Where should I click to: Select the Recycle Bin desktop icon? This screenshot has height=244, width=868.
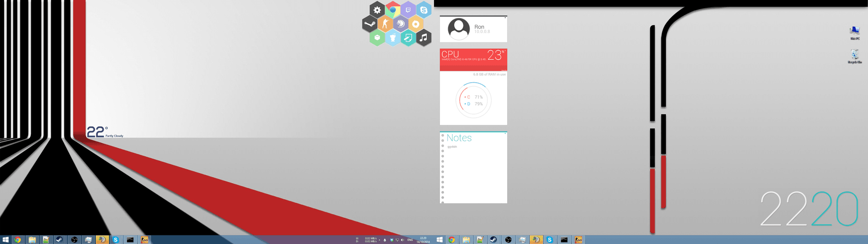(854, 56)
